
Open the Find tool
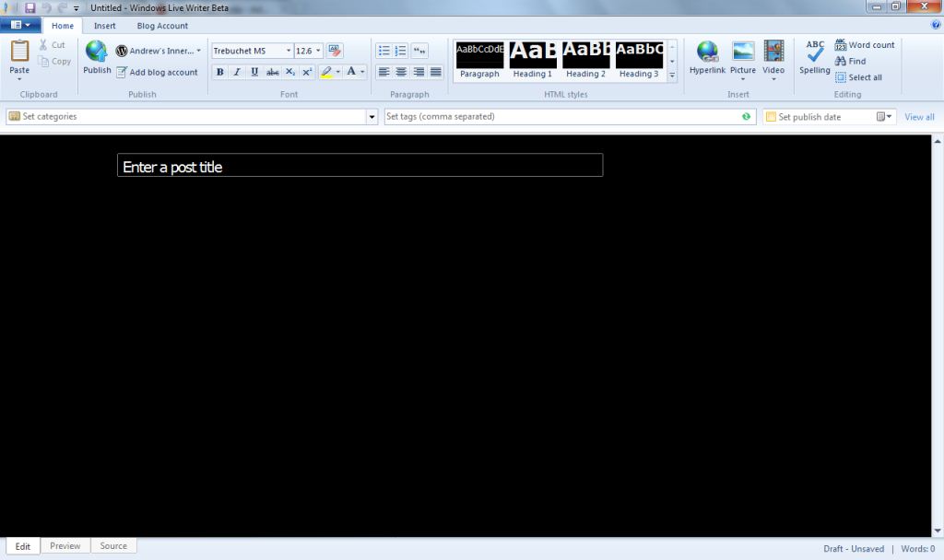point(850,61)
